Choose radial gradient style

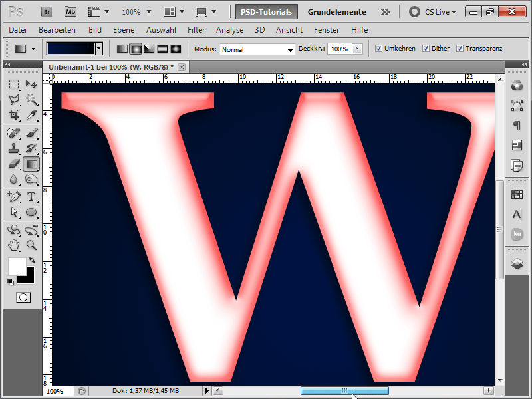pos(136,49)
